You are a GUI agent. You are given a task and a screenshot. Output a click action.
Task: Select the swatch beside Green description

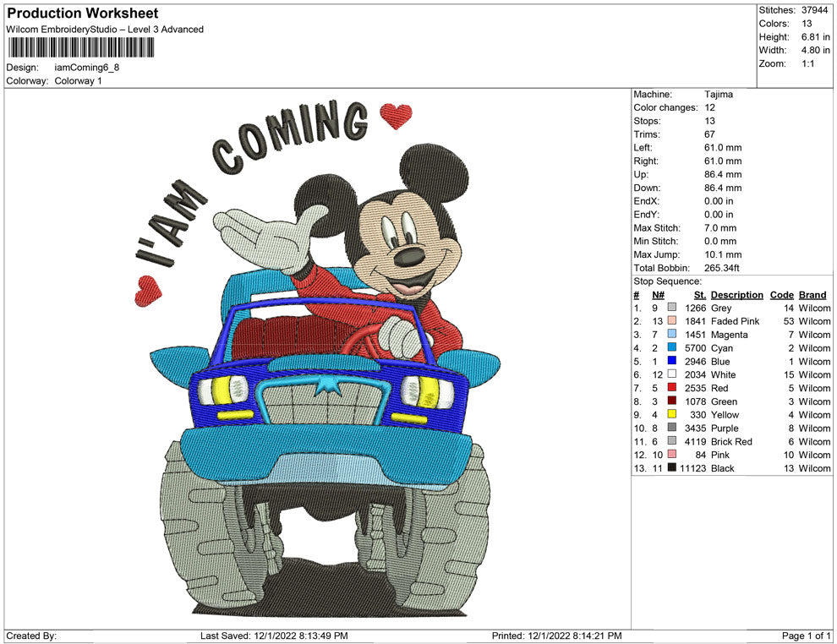pyautogui.click(x=672, y=401)
